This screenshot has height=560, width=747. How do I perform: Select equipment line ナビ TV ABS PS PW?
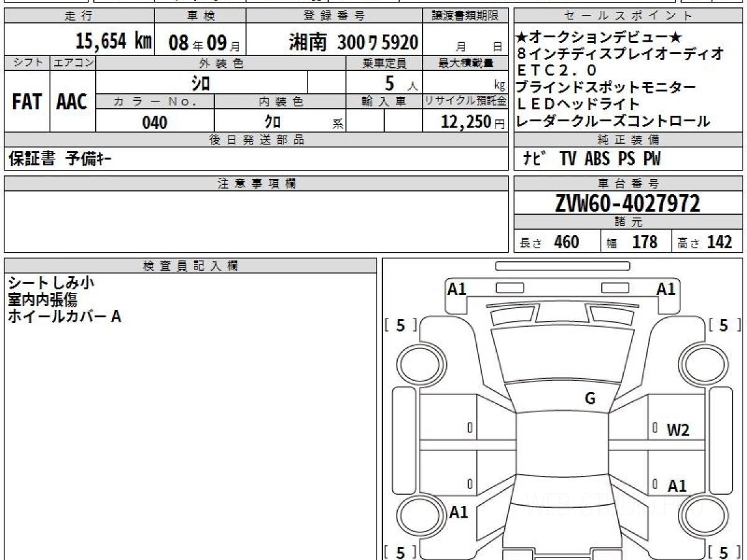(591, 159)
